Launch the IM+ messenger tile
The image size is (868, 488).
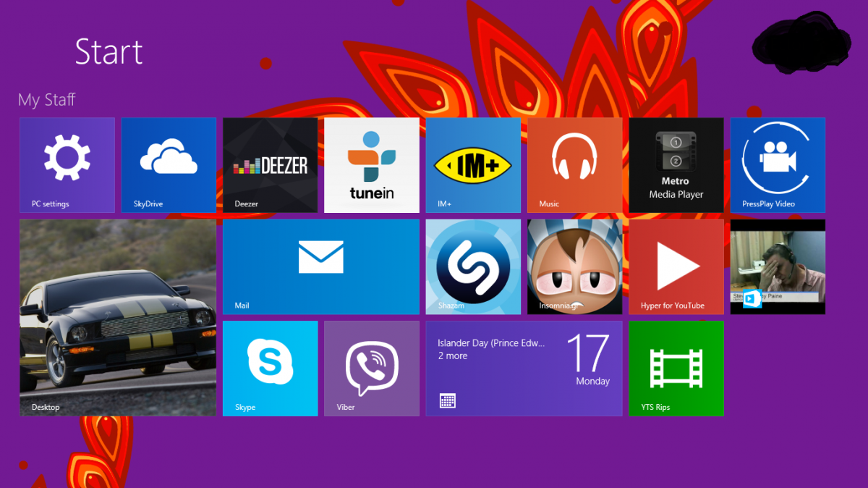[473, 165]
